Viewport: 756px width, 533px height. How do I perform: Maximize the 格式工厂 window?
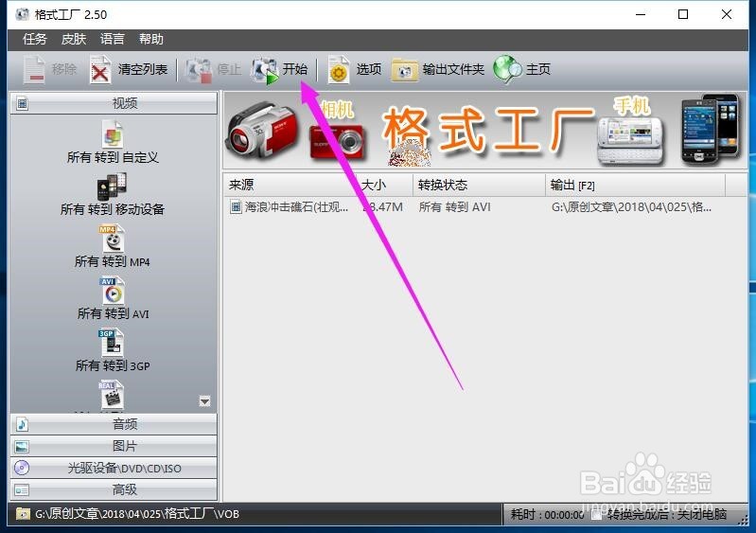pos(683,14)
